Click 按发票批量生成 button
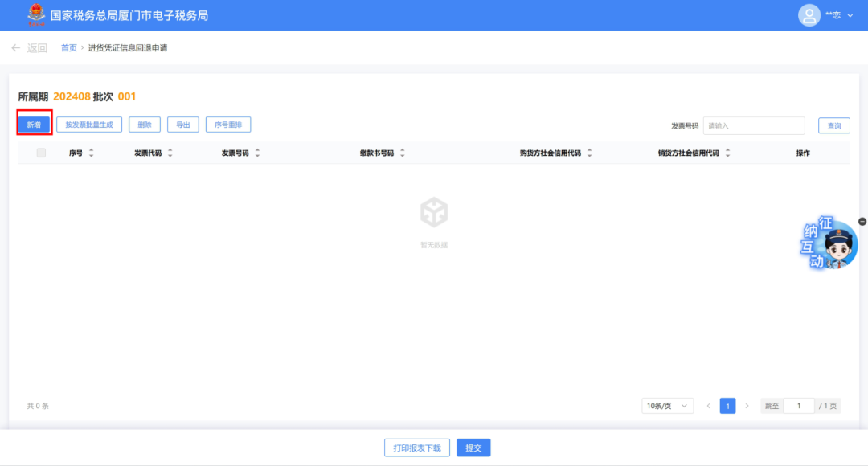This screenshot has width=868, height=466. tap(89, 125)
